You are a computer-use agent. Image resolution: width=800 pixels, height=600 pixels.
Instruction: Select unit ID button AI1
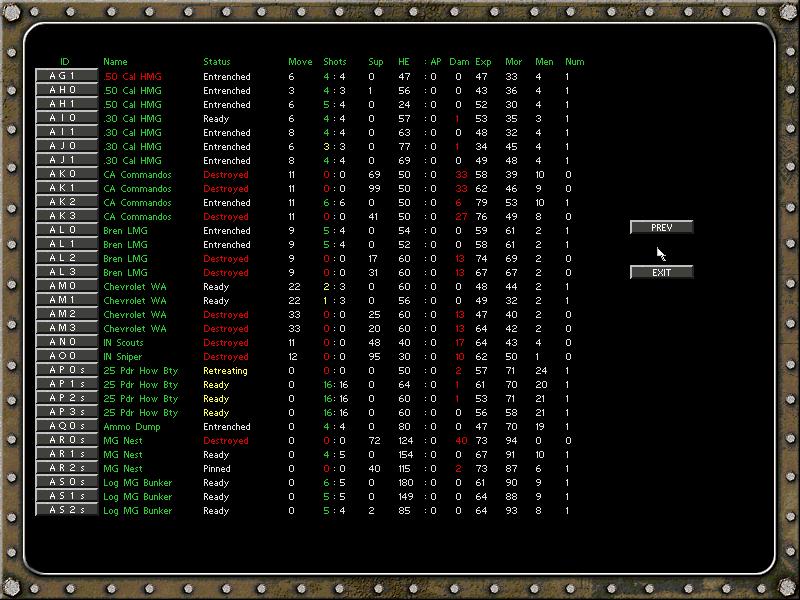click(67, 132)
